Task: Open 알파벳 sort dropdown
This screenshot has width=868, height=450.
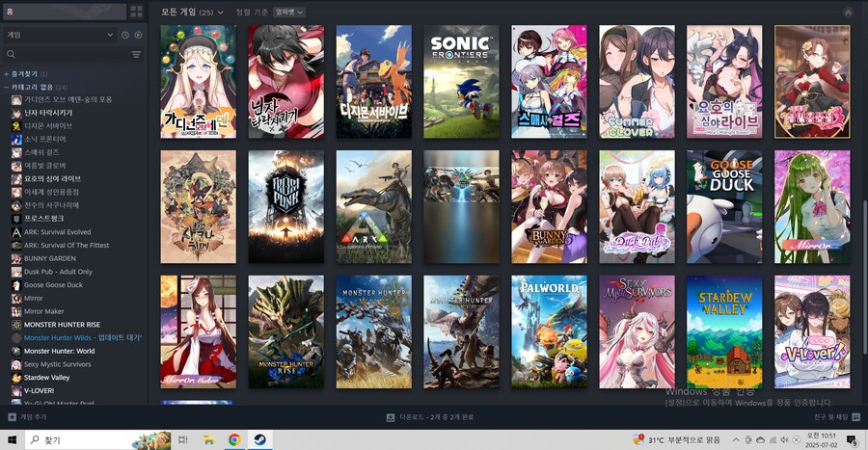Action: pyautogui.click(x=289, y=13)
